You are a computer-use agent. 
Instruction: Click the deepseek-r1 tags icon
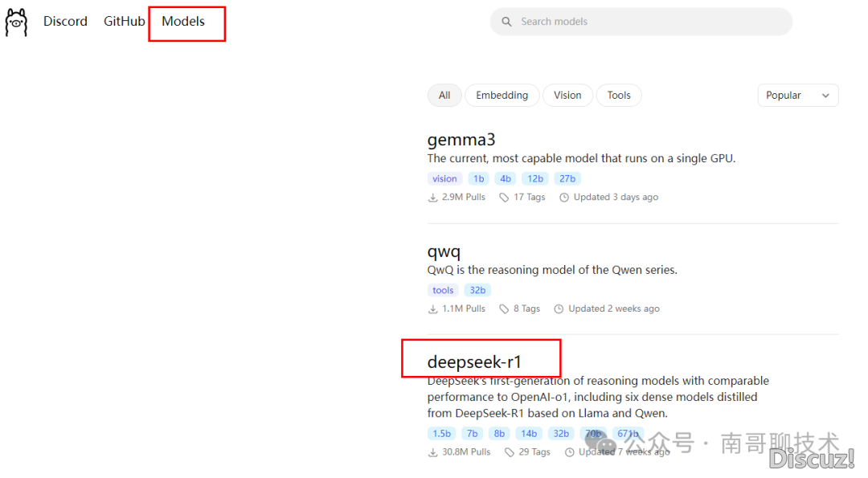[510, 452]
